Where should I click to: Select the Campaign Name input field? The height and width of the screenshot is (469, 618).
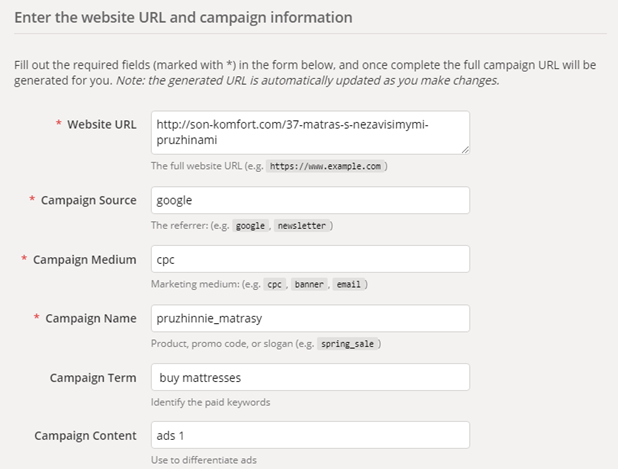[x=310, y=318]
